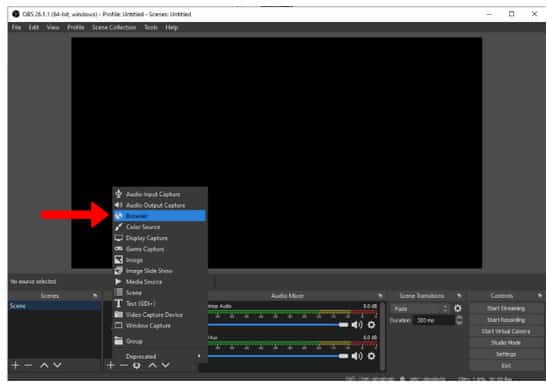This screenshot has width=547, height=387.
Task: Open source properties gear icon
Action: click(137, 365)
